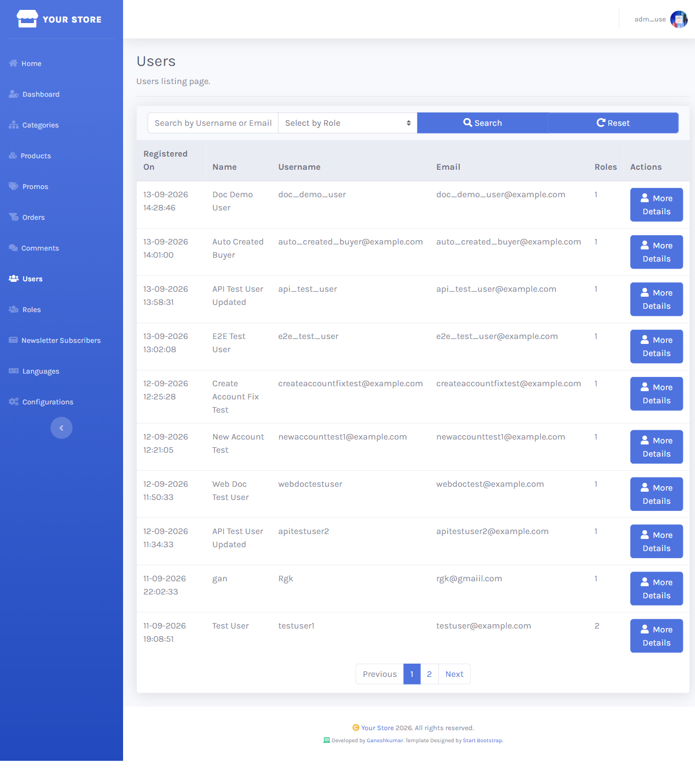Open More Details for apitestuser2

point(657,542)
